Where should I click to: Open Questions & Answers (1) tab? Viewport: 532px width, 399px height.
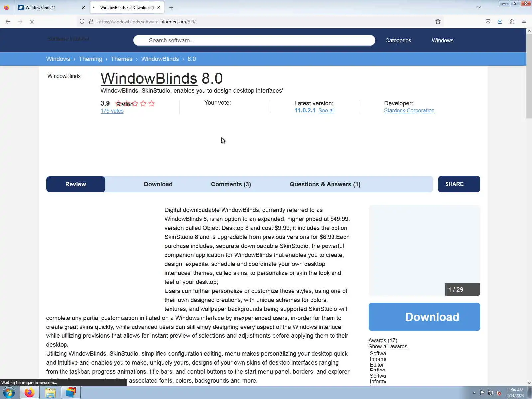click(325, 184)
